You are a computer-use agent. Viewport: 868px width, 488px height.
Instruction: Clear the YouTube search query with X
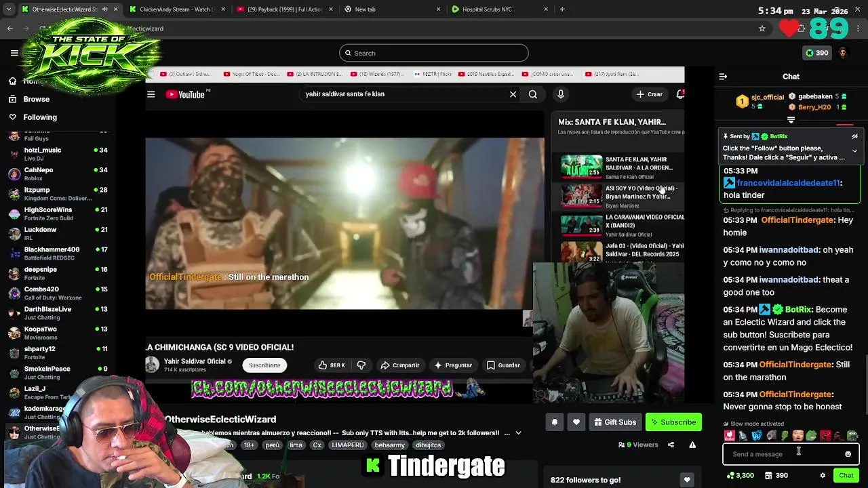pyautogui.click(x=513, y=94)
